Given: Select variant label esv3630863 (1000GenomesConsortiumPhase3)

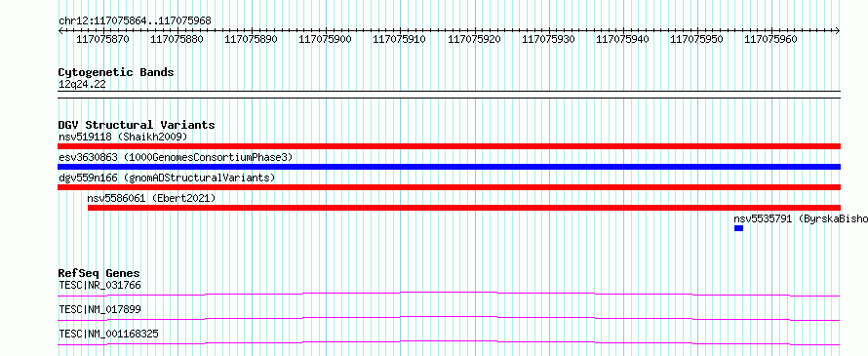Looking at the screenshot, I should [176, 157].
